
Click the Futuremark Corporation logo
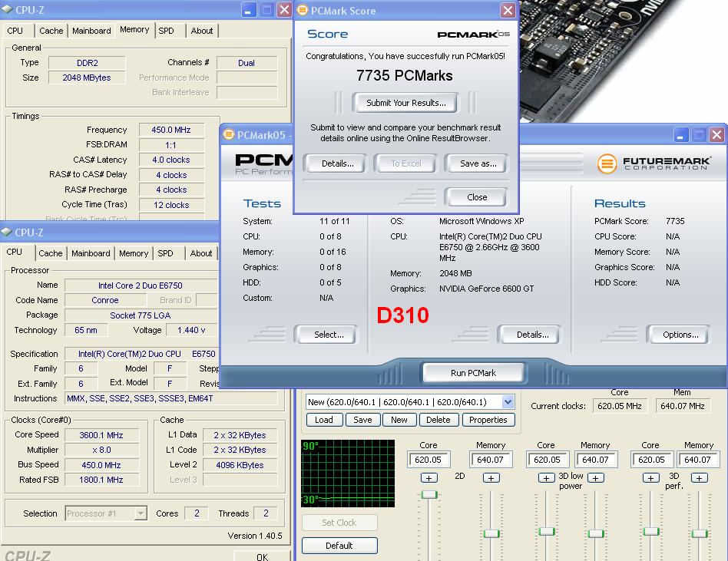654,163
